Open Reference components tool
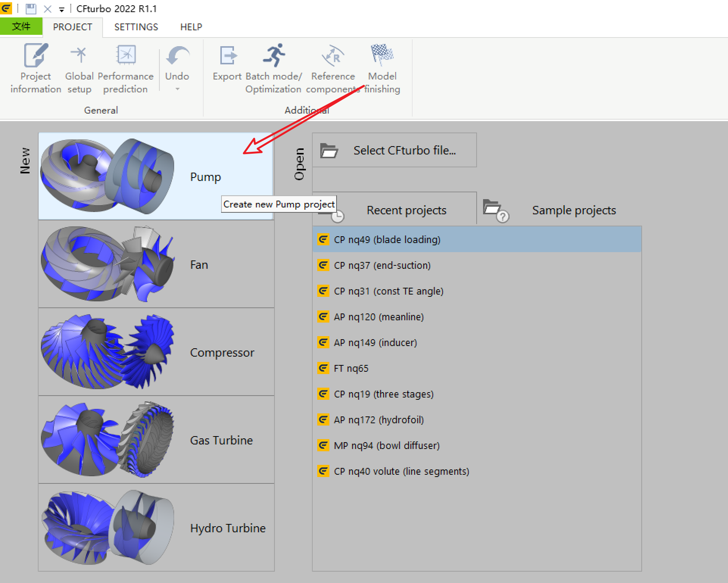 [x=333, y=68]
